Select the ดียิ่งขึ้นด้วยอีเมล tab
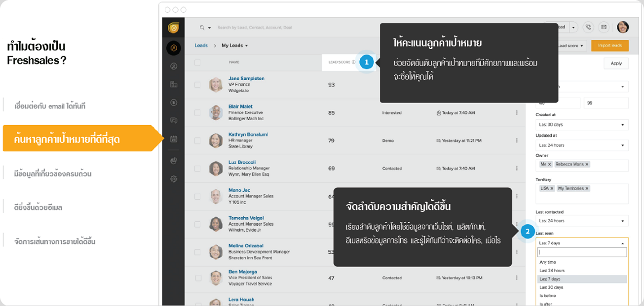Image resolution: width=644 pixels, height=306 pixels. pyautogui.click(x=38, y=207)
